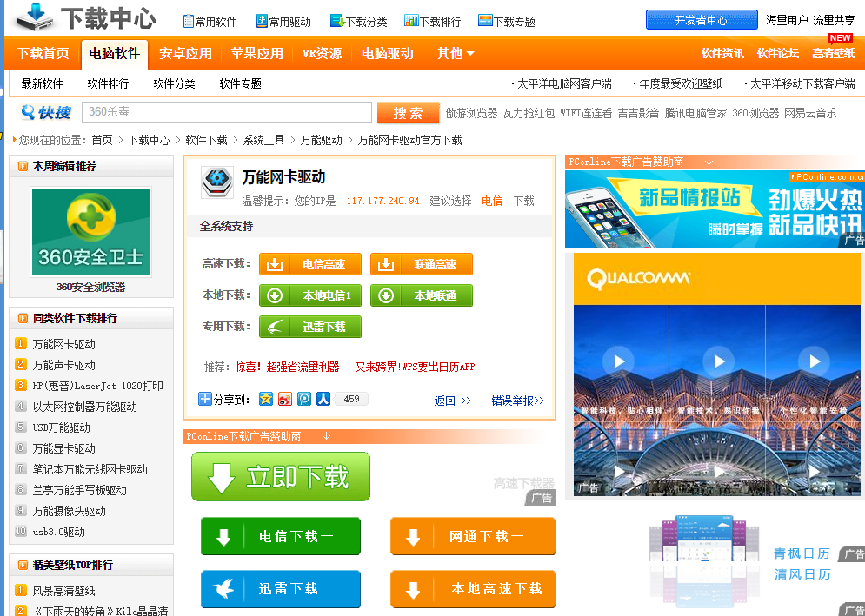This screenshot has height=616, width=865.
Task: Play the middle video in the Qualcomm ad
Action: 719,361
